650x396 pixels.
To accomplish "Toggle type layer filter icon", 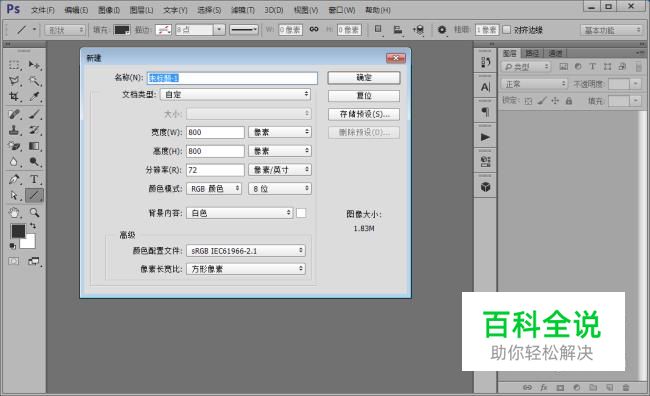I will tap(592, 67).
